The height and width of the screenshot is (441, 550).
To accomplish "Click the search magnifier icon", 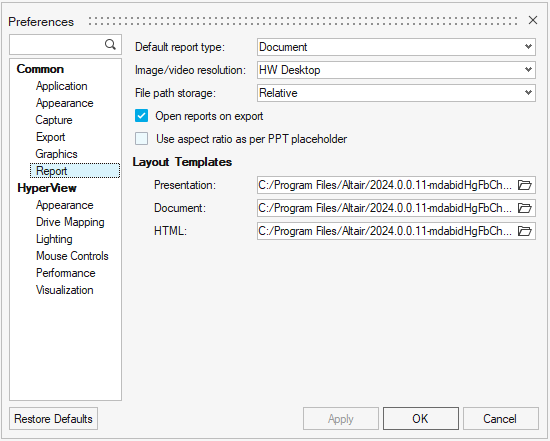I will 110,44.
